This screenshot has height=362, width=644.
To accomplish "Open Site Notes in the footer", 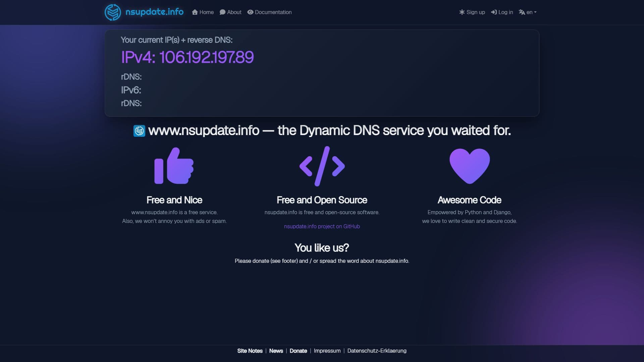I will [250, 351].
